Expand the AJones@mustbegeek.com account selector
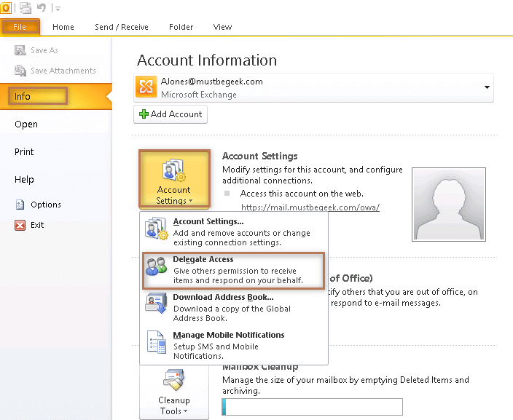The width and height of the screenshot is (513, 420). [x=486, y=87]
